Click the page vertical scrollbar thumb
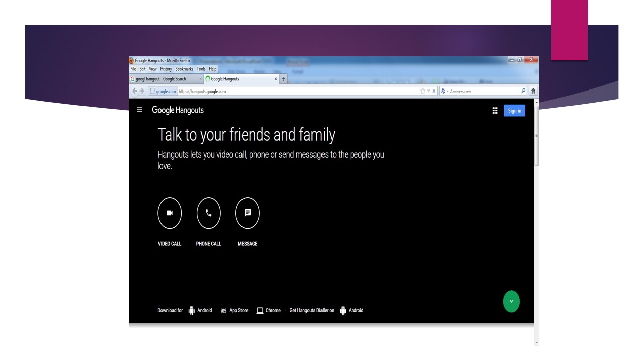 536,136
